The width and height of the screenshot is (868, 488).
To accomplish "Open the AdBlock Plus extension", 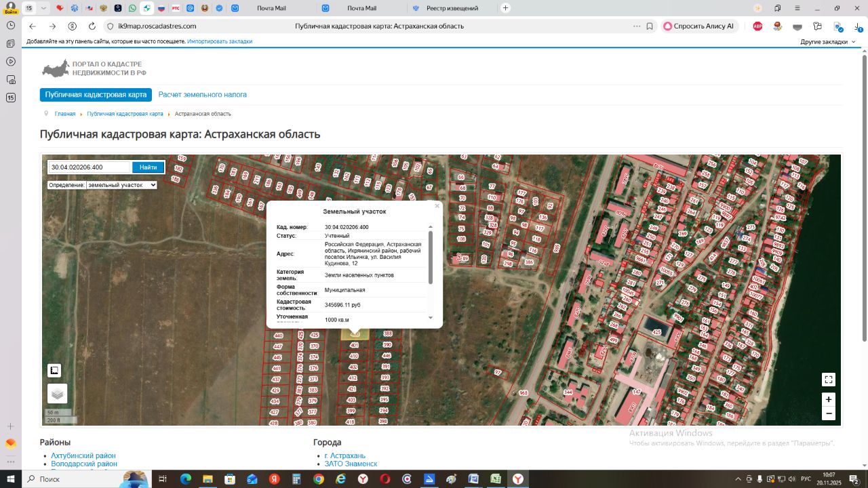I will click(x=757, y=26).
